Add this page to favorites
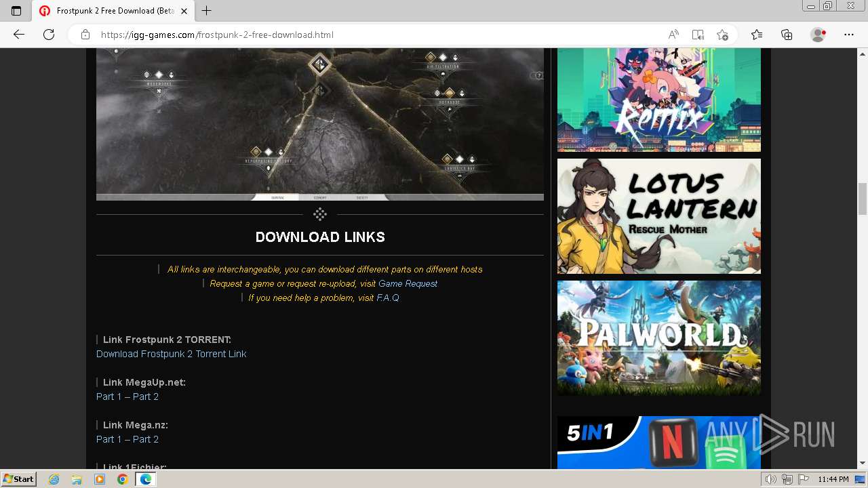Screen dimensions: 868x488 tap(722, 35)
